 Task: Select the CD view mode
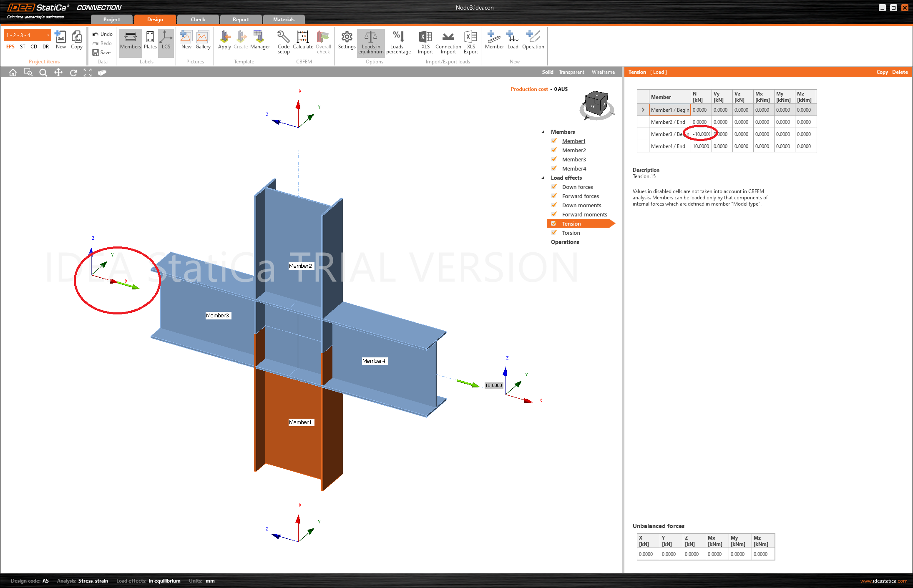tap(34, 47)
